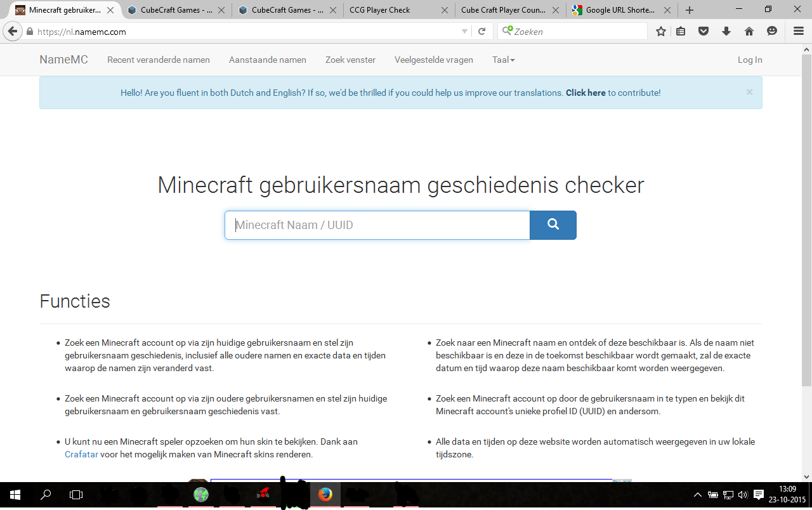Open the Action Center notifications icon
Image resolution: width=812 pixels, height=510 pixels.
[759, 495]
